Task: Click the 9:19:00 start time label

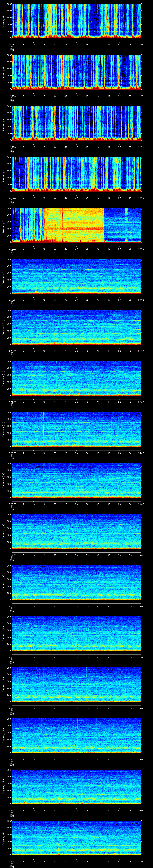Action: pyautogui.click(x=12, y=300)
